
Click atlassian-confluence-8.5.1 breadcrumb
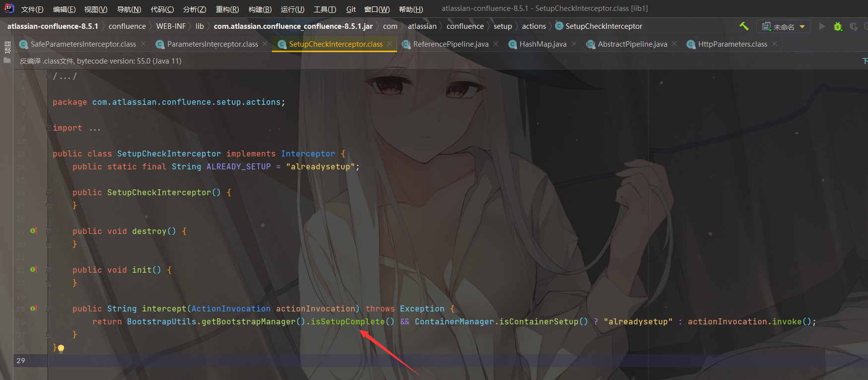click(x=53, y=26)
